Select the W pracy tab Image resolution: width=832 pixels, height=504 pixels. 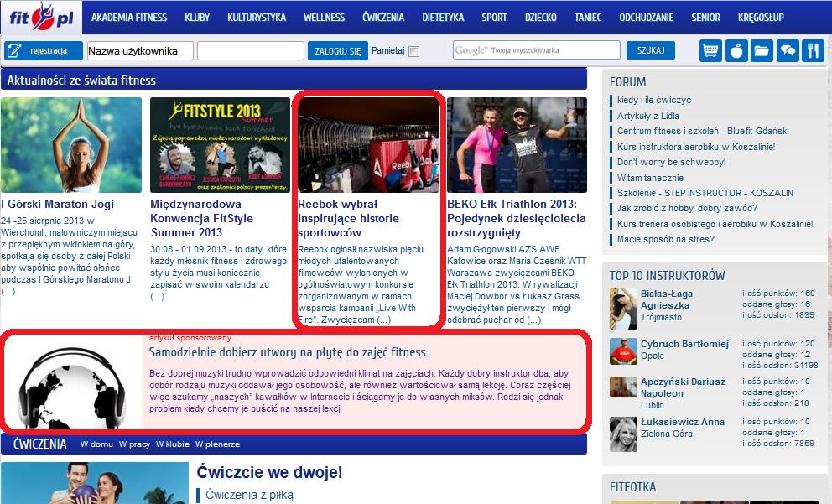(x=134, y=444)
